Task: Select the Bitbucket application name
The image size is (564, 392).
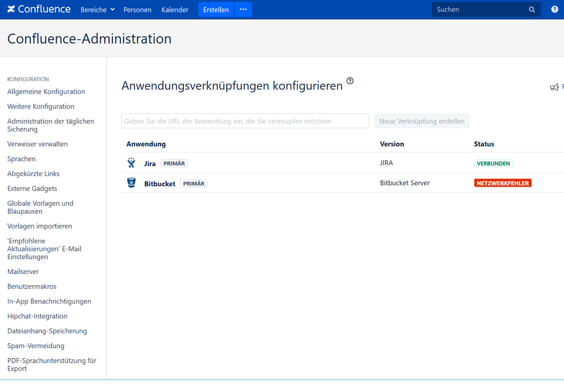Action: 160,184
